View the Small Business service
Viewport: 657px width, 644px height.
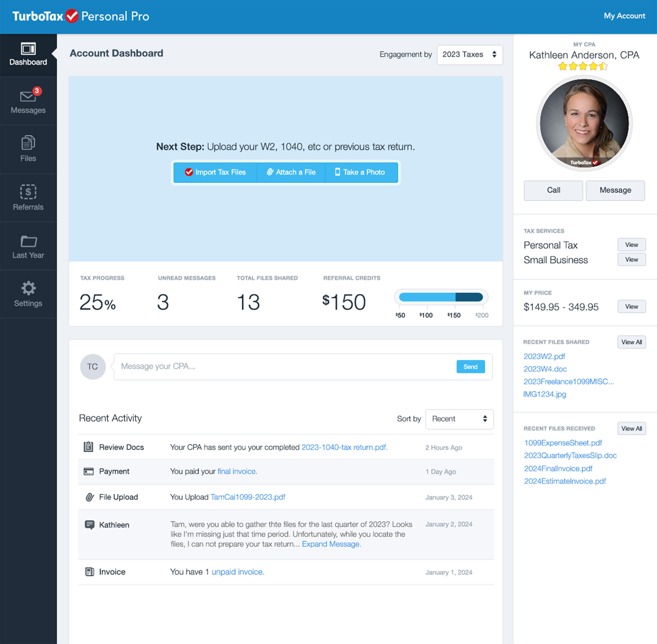631,259
